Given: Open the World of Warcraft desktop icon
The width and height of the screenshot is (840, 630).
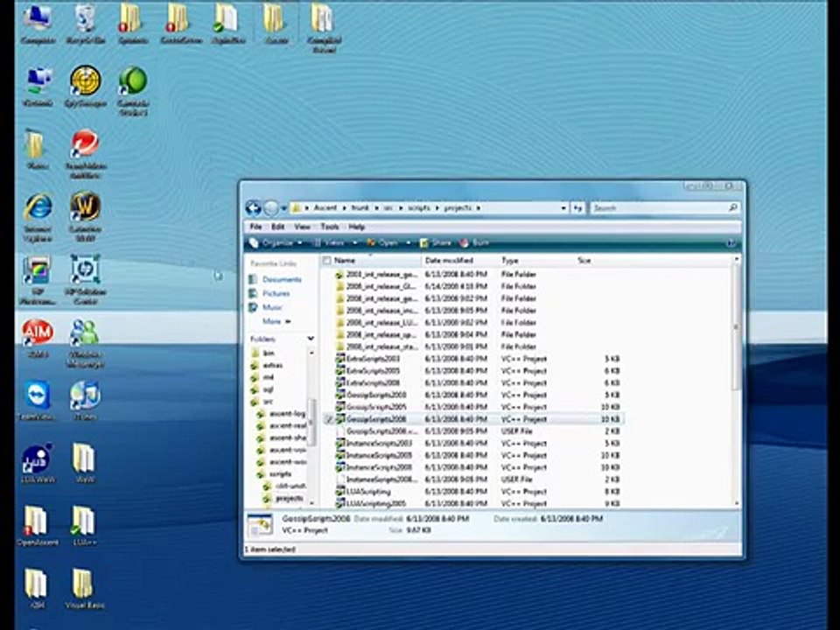Looking at the screenshot, I should coord(85,215).
